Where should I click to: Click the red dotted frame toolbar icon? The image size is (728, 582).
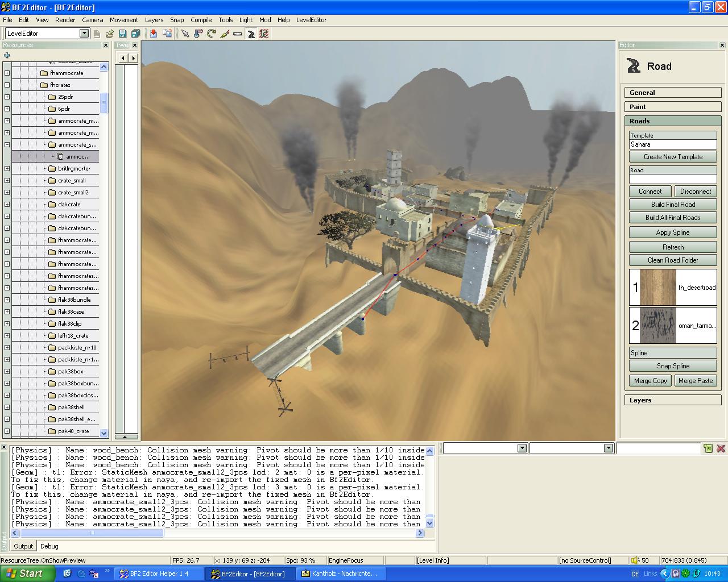[264, 34]
